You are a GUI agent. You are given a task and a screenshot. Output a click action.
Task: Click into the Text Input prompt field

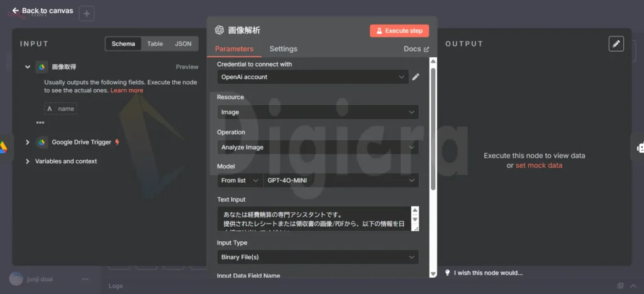(314, 219)
